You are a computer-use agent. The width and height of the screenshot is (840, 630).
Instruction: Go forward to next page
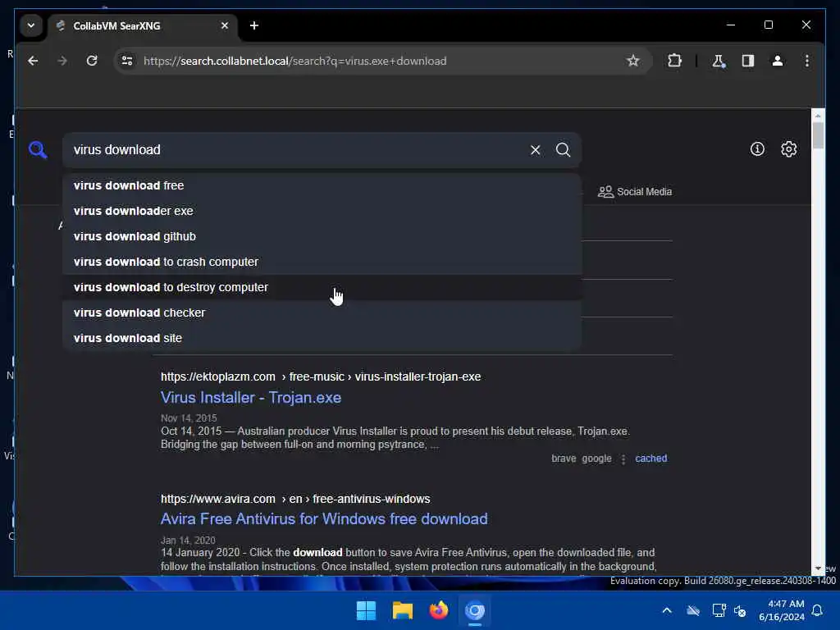pyautogui.click(x=62, y=61)
